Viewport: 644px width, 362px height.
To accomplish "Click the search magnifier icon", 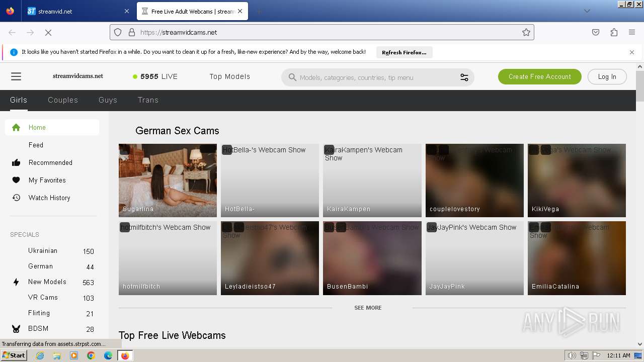I will tap(292, 77).
